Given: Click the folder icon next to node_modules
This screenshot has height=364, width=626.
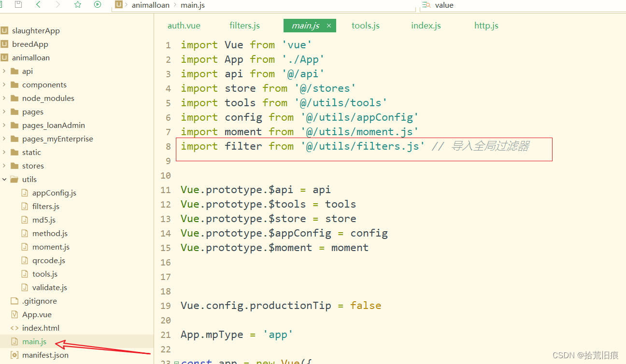Looking at the screenshot, I should 14,98.
